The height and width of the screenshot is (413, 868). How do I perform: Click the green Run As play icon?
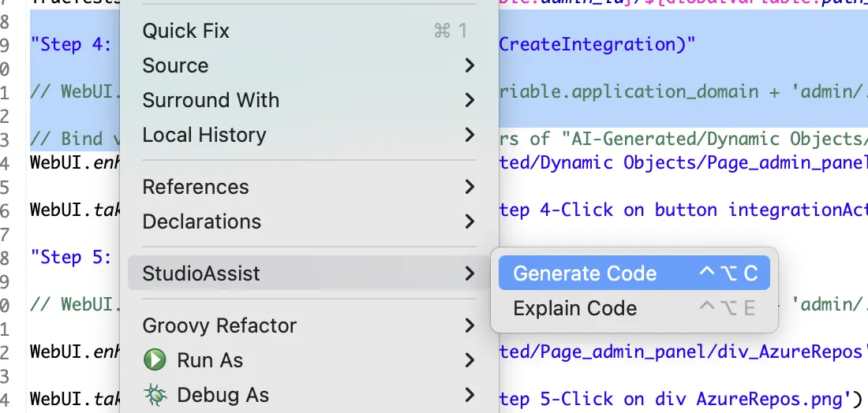click(155, 360)
